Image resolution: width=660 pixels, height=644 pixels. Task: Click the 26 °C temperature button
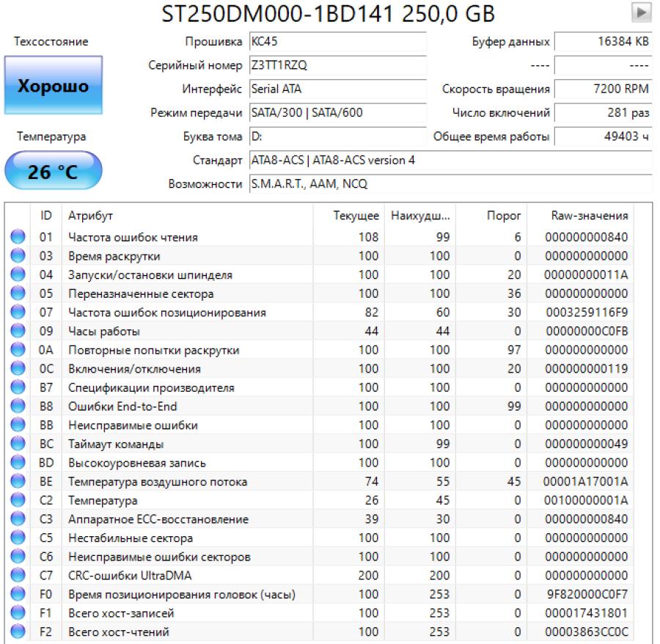pyautogui.click(x=52, y=172)
